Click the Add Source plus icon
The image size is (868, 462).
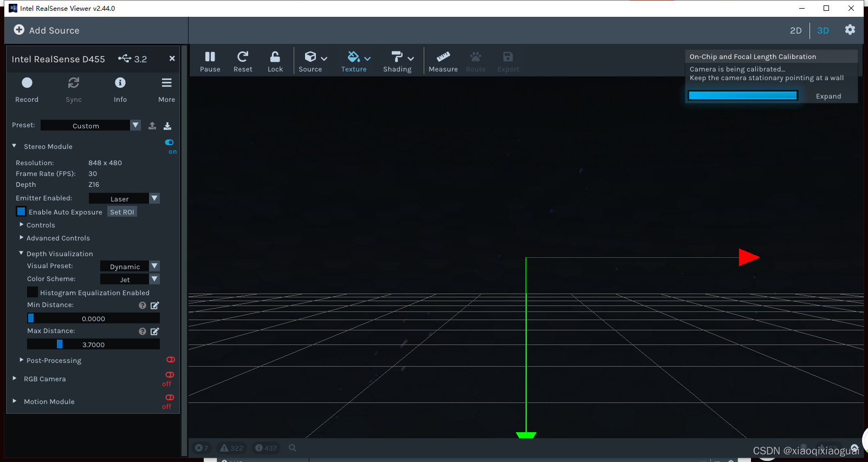(19, 30)
